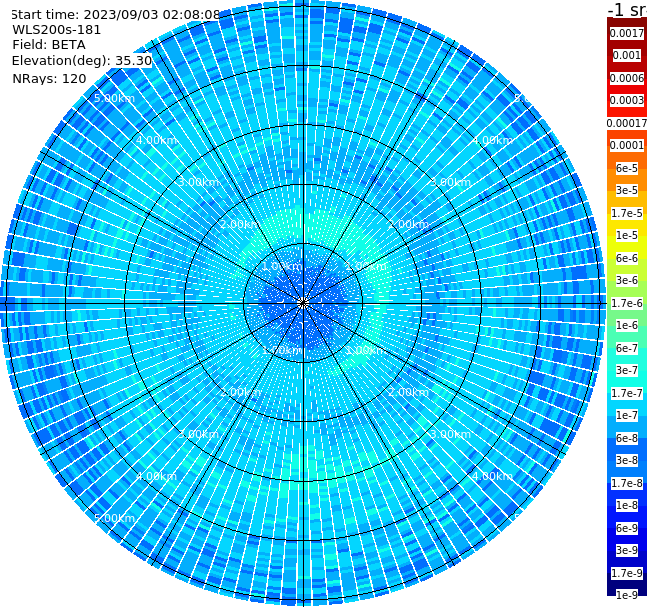
Task: Select the NRays: 120 label
Action: click(x=49, y=78)
